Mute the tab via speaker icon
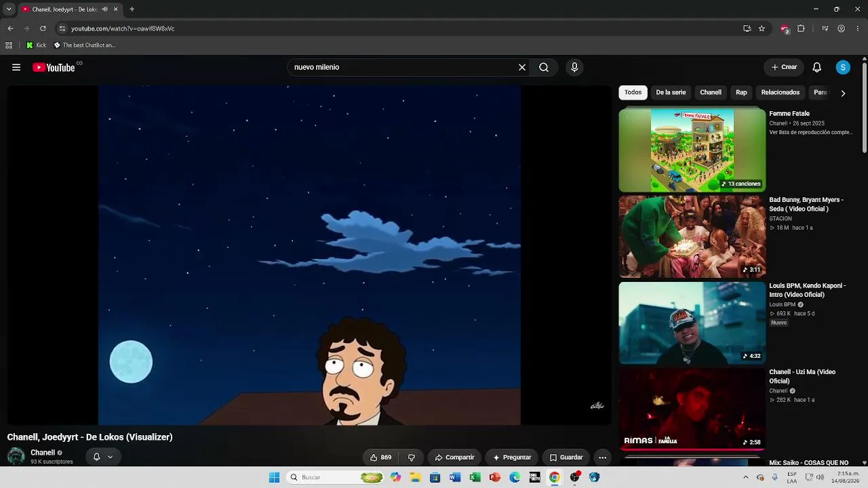Viewport: 868px width, 488px height. click(104, 9)
